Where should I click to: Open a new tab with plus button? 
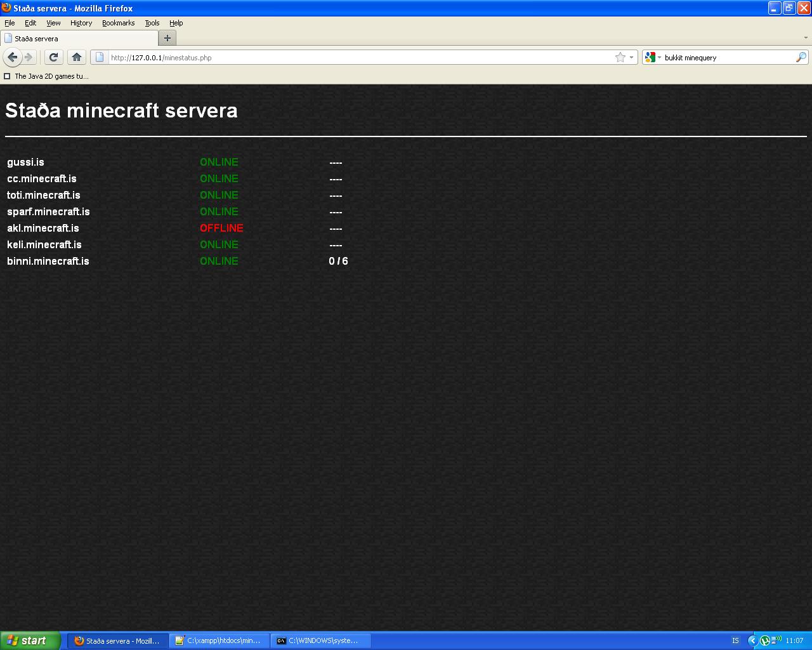(x=167, y=38)
